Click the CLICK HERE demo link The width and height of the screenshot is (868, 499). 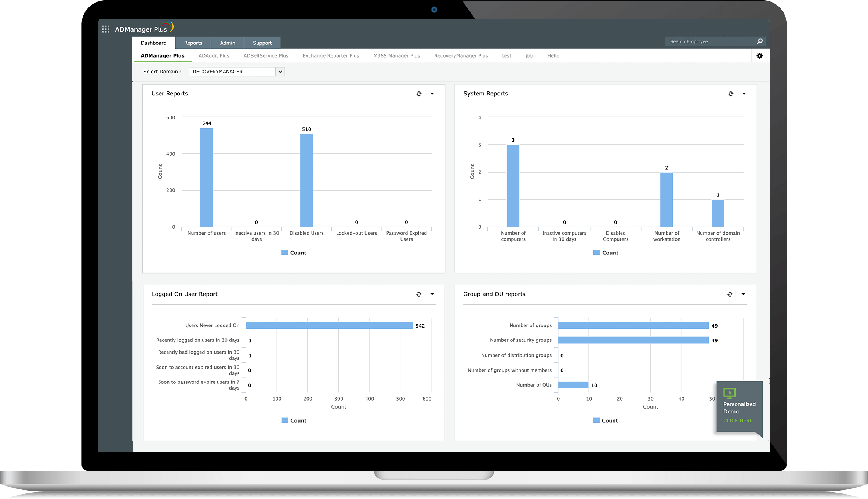click(738, 420)
